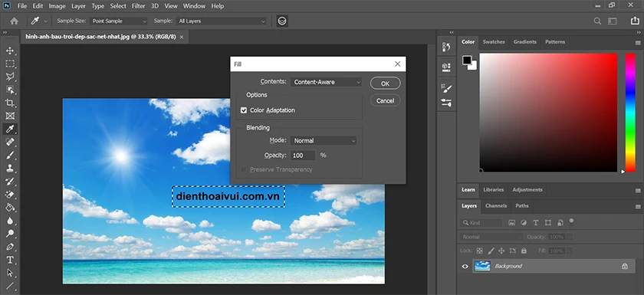Click the foreground color swatch
The image size is (644, 295).
[x=467, y=61]
